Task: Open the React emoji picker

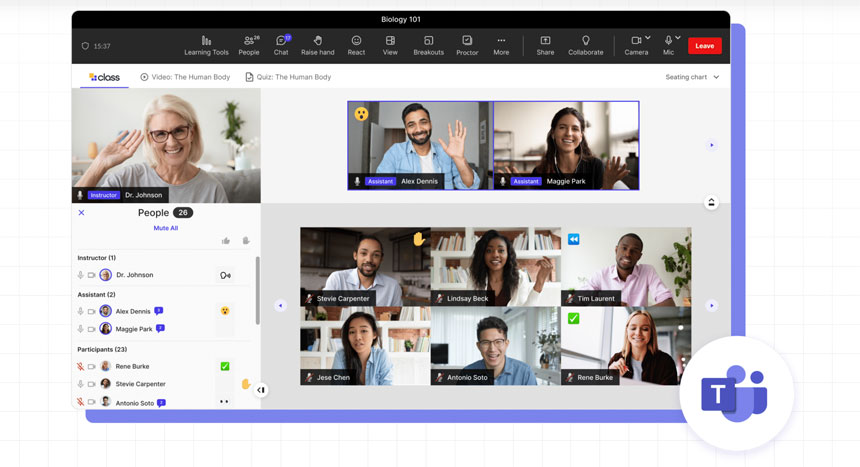Action: click(x=356, y=45)
